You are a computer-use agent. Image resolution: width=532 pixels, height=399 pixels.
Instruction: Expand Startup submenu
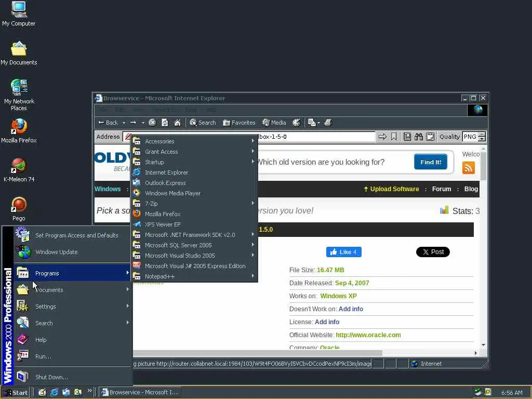[x=194, y=162]
